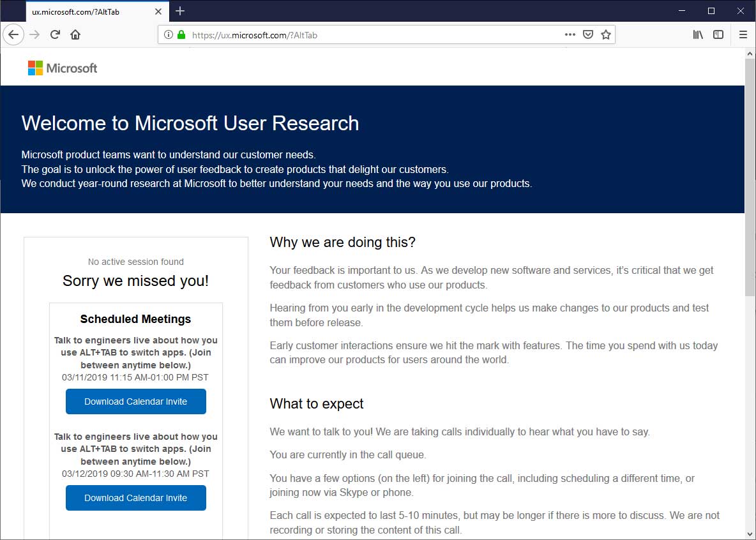Reload the current page
756x540 pixels.
[x=55, y=34]
